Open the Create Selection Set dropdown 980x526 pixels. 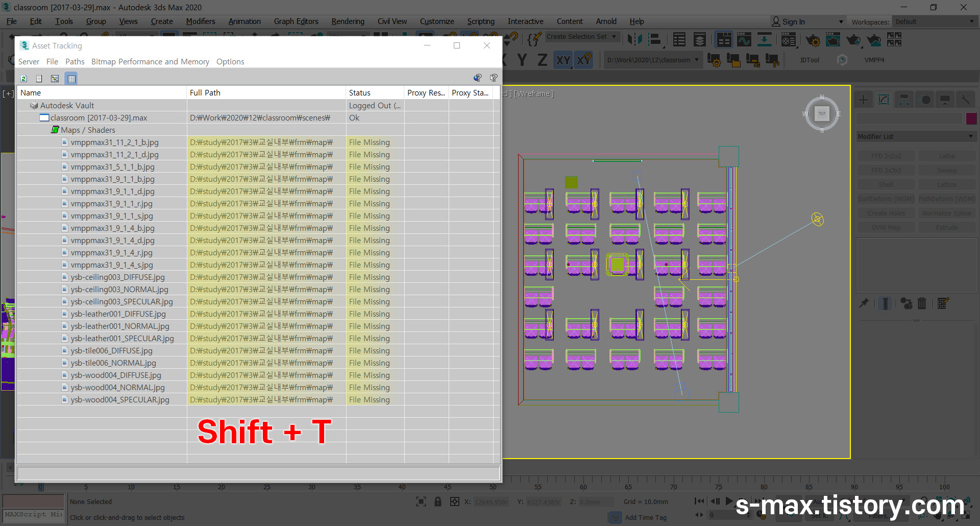point(582,37)
